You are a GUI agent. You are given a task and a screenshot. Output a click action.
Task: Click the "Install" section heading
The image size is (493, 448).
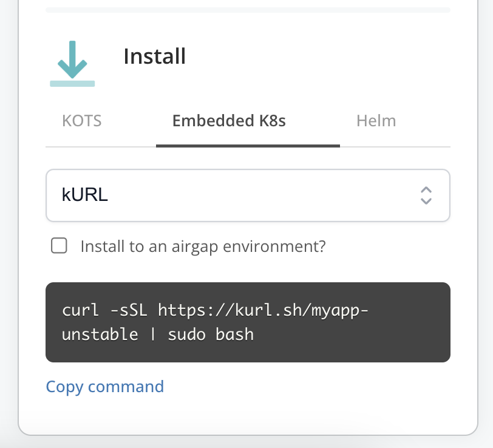[x=154, y=56]
